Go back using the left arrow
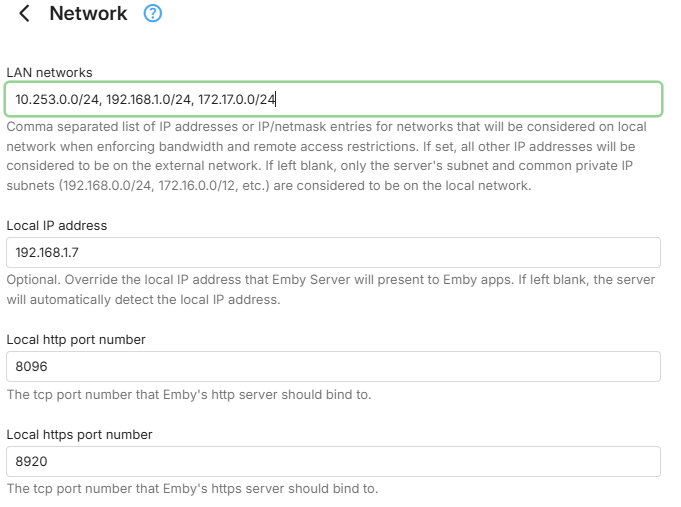681x507 pixels. (25, 14)
